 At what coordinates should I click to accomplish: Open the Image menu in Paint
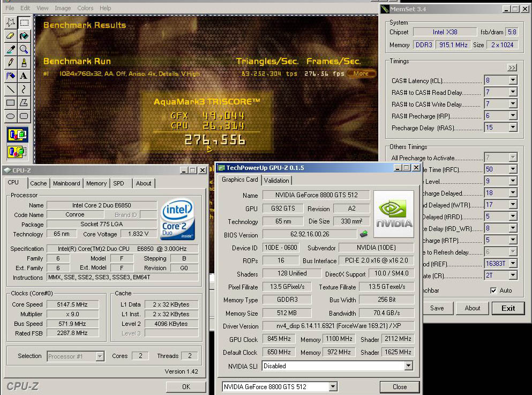point(63,8)
